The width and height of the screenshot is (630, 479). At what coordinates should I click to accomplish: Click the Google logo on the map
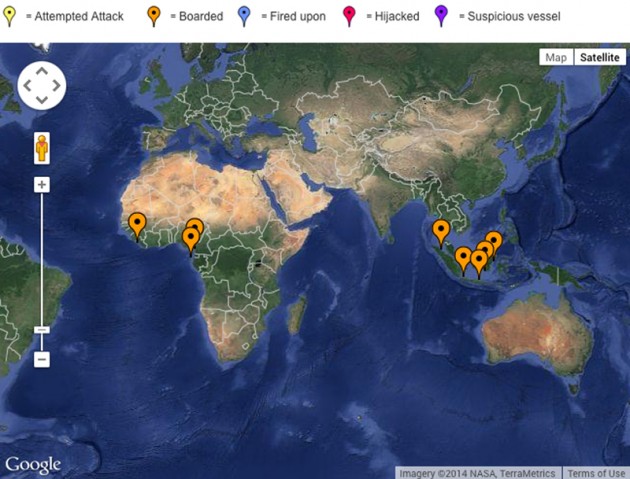point(33,465)
